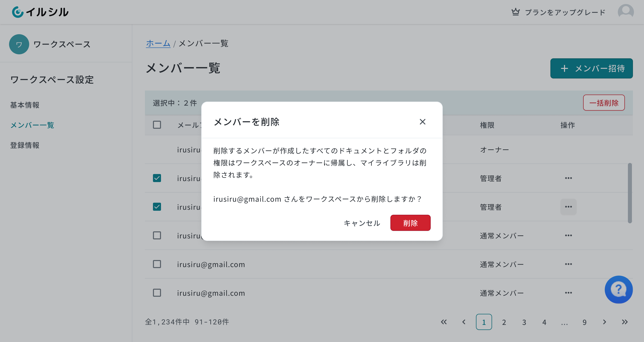
Task: Open the user avatar menu
Action: click(x=626, y=12)
